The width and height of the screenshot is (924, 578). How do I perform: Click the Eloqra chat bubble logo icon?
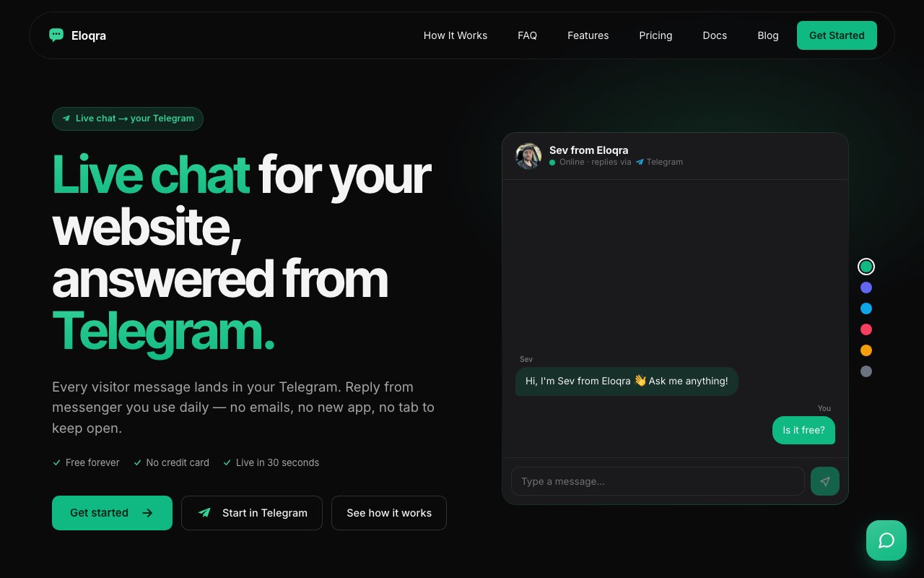[56, 35]
